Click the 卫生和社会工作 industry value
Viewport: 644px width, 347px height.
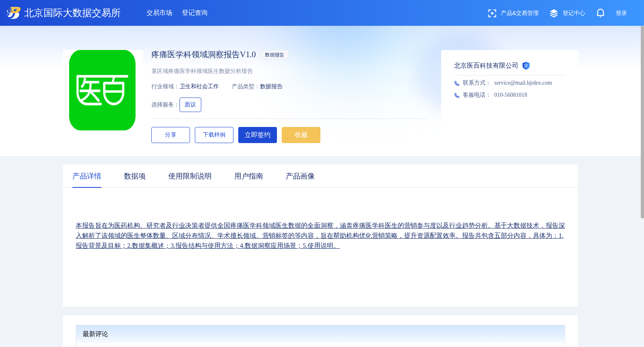[199, 87]
